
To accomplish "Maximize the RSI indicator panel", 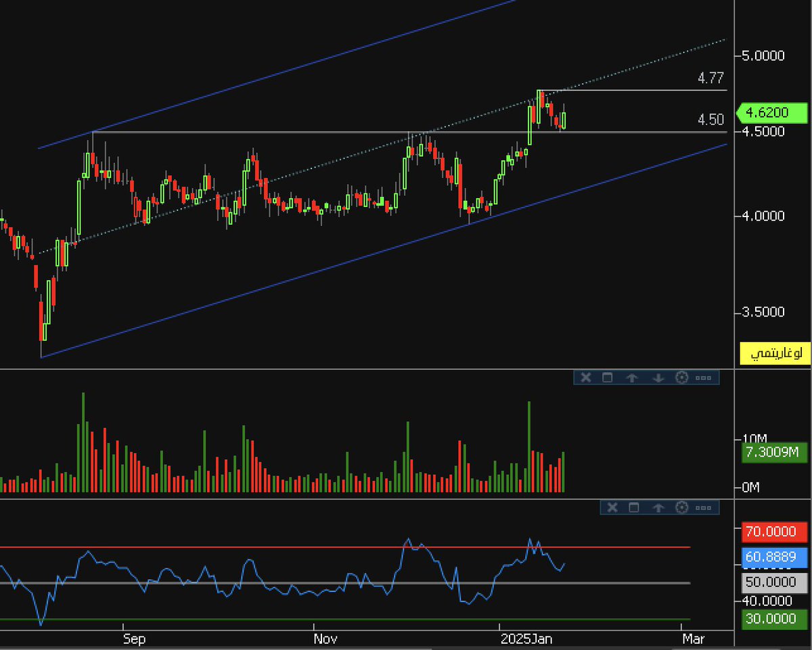I will click(x=633, y=507).
